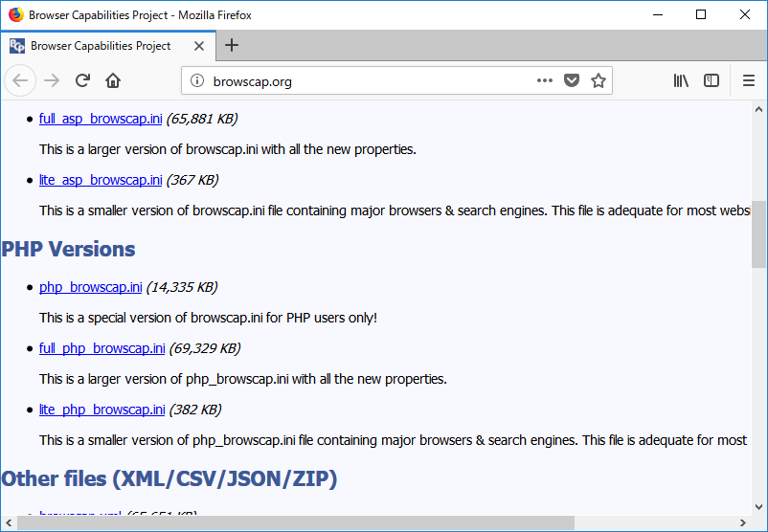The image size is (768, 532).
Task: Download full_asp_browscap.ini
Action: point(101,119)
